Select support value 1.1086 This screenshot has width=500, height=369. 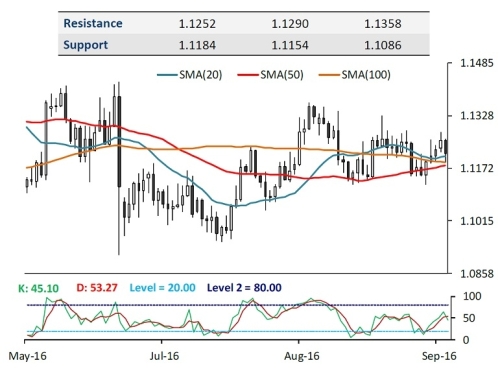pos(383,45)
